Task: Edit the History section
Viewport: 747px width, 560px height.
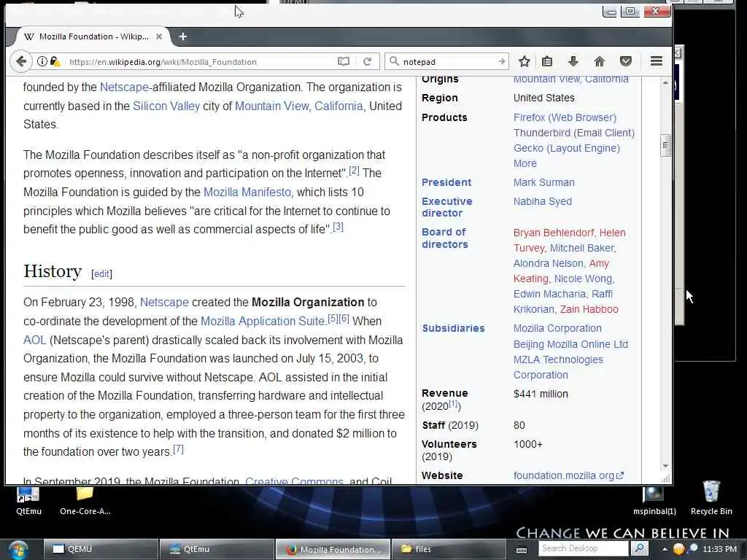Action: 102,274
